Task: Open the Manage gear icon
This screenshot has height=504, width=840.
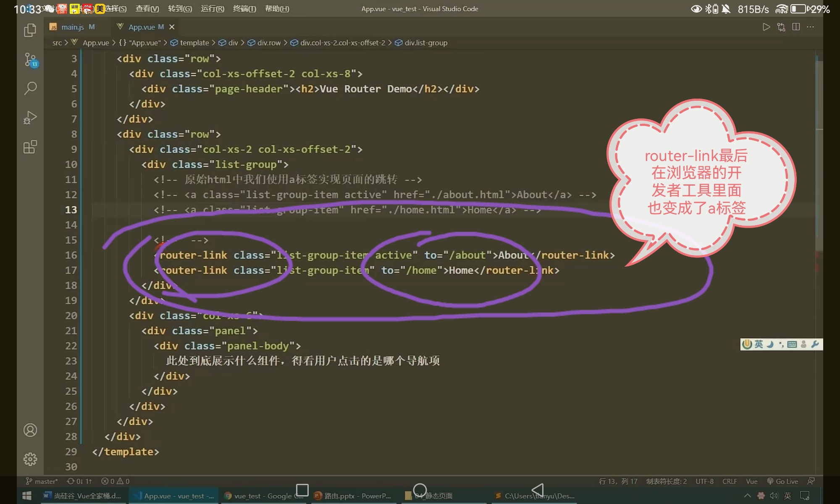Action: [30, 459]
